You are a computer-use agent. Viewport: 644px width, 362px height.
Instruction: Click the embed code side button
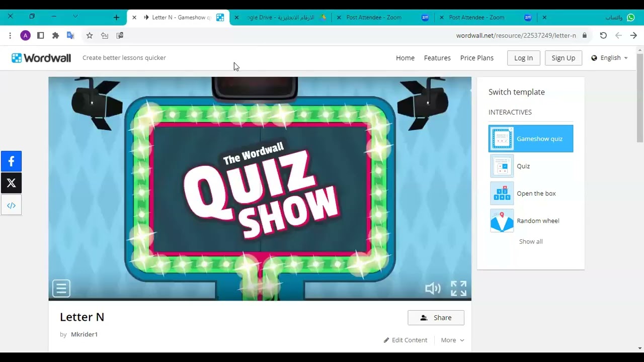point(11,205)
